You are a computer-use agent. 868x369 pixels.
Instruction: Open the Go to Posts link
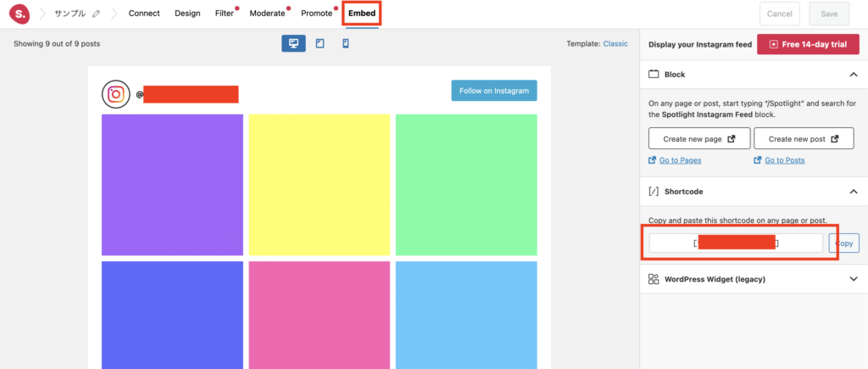(784, 160)
